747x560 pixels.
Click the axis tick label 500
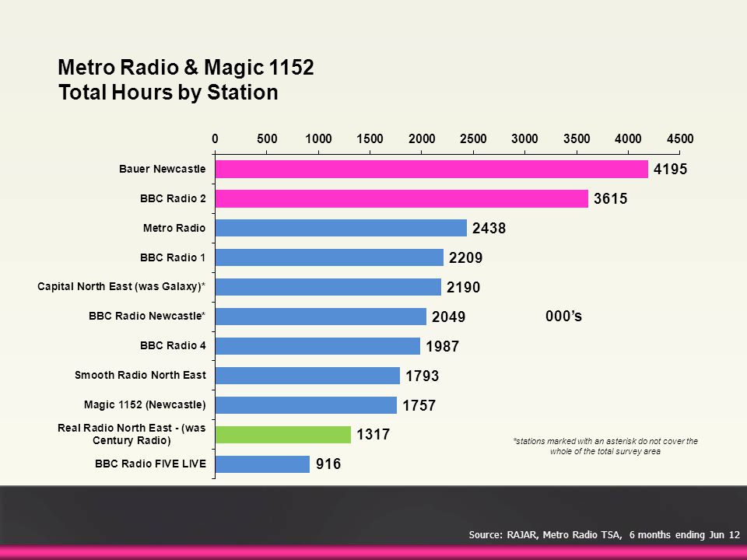click(267, 139)
